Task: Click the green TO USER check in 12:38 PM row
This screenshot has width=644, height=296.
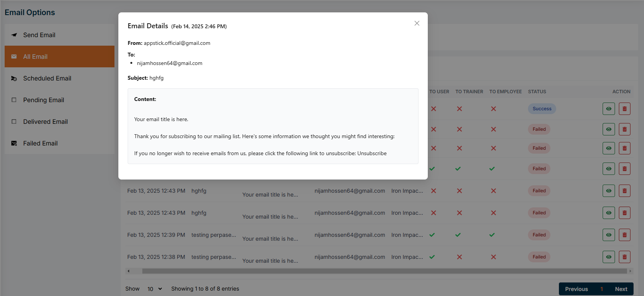Action: 432,257
